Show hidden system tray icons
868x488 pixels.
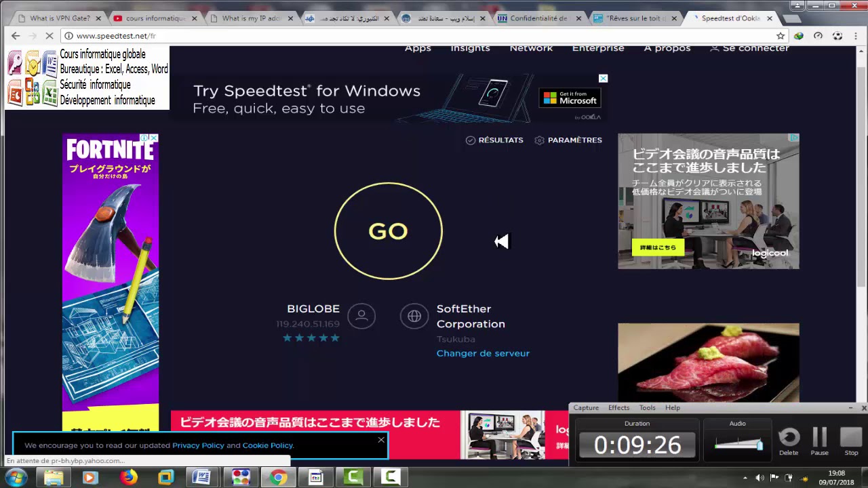tap(745, 478)
